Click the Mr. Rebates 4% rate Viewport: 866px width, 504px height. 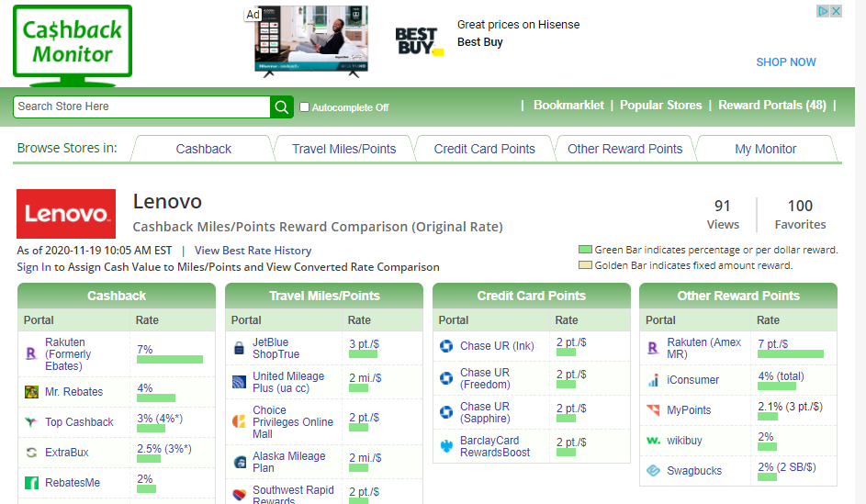coord(145,388)
